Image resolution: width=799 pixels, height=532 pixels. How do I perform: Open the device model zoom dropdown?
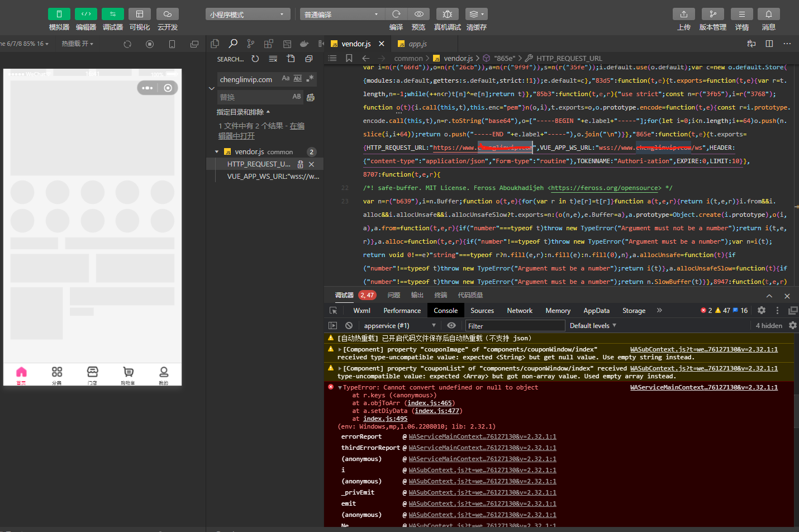pos(25,44)
